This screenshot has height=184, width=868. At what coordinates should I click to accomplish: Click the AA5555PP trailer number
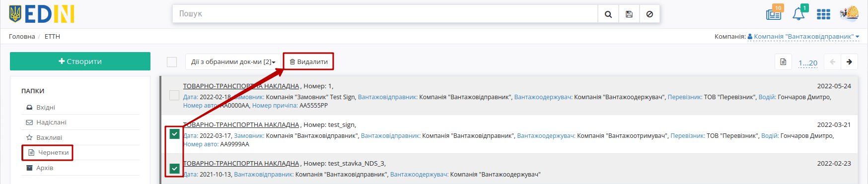(x=313, y=106)
